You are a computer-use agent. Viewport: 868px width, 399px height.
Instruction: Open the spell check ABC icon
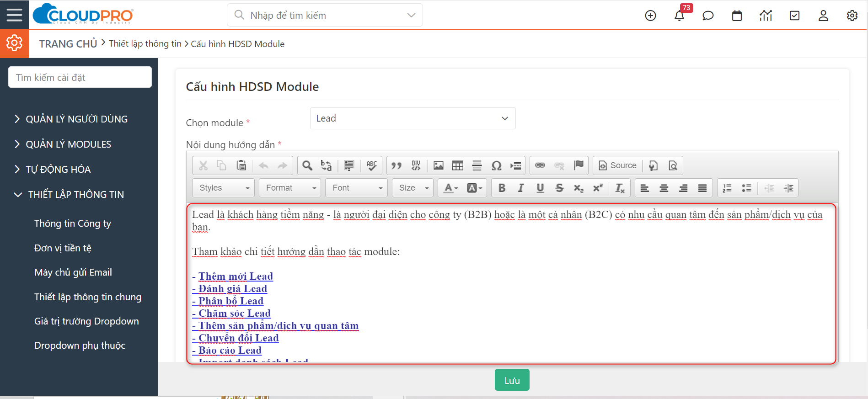click(x=371, y=165)
